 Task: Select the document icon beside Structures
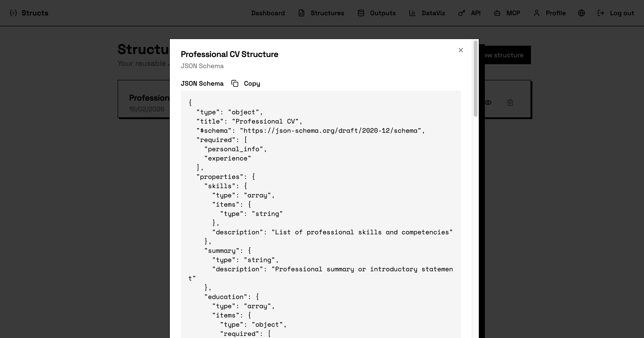pyautogui.click(x=301, y=13)
